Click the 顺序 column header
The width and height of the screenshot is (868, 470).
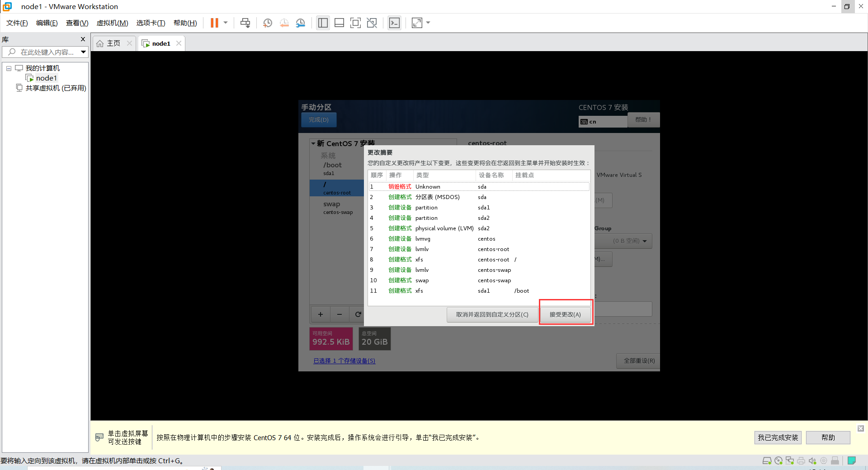(x=377, y=175)
